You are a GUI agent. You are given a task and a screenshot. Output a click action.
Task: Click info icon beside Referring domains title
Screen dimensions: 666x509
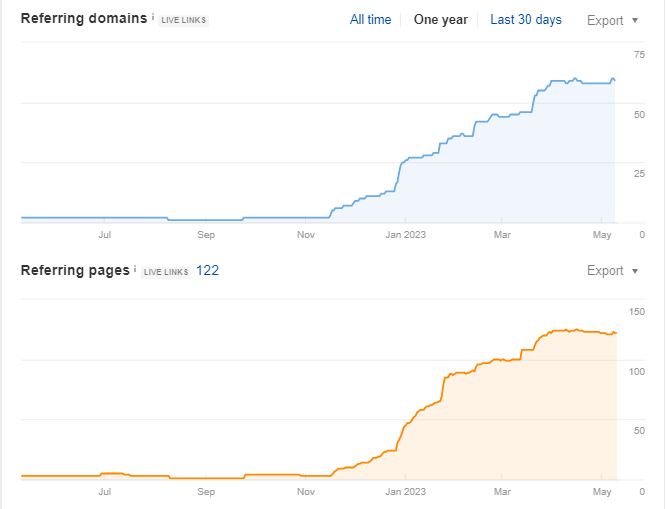pos(153,18)
